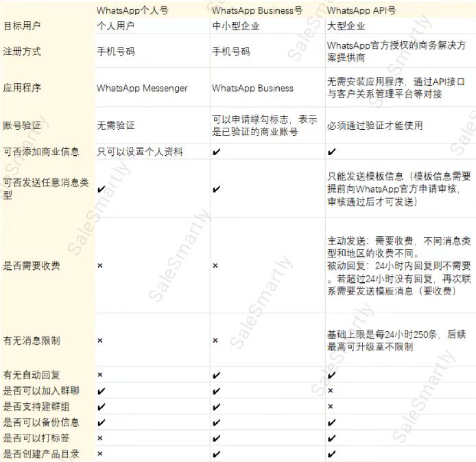The image size is (476, 462).
Task: Click the 无需验证 cell
Action: coord(116,126)
